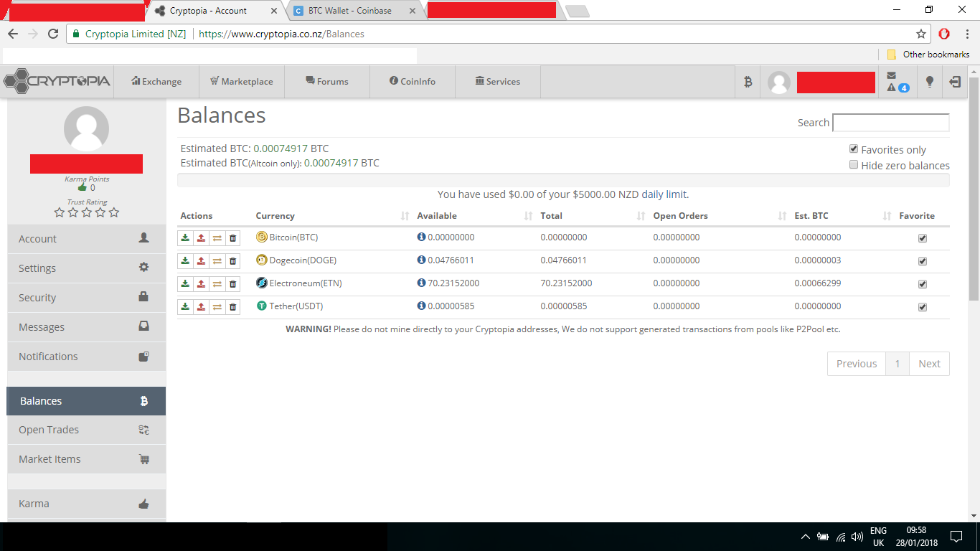980x551 pixels.
Task: Click the Opera extension icon in Chrome's toolbar
Action: (x=944, y=34)
